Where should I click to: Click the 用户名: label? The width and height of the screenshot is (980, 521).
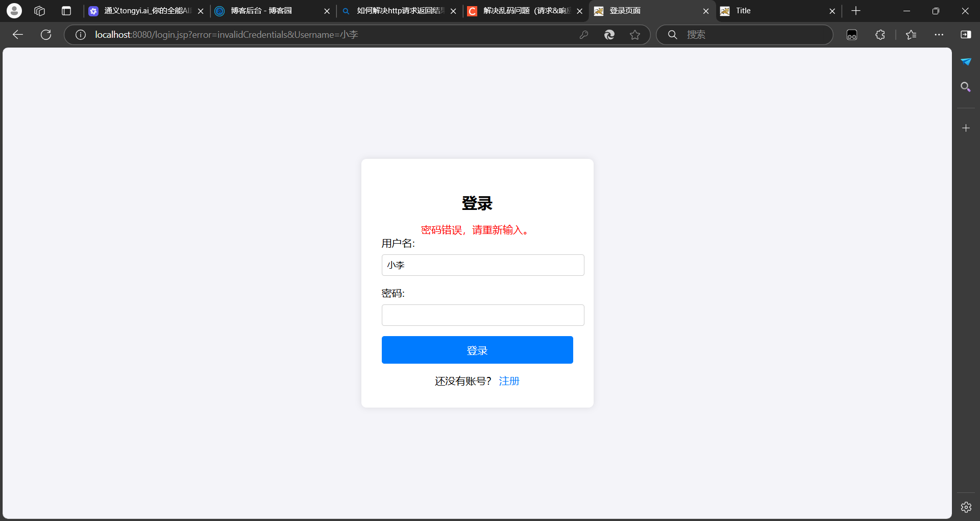(398, 244)
